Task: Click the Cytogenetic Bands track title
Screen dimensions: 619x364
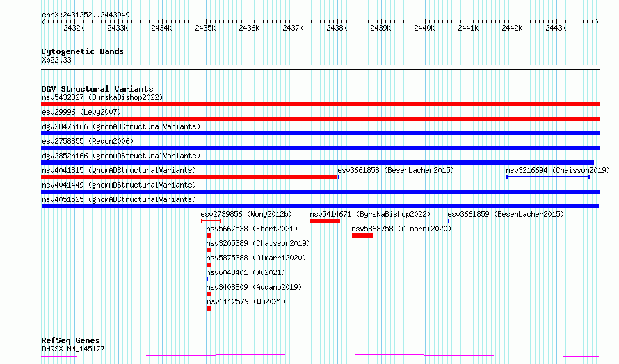Action: click(x=83, y=51)
